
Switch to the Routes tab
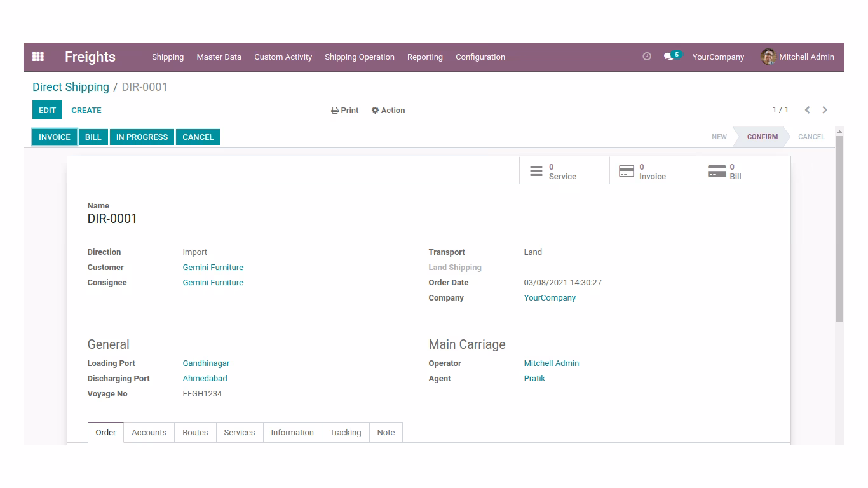195,432
